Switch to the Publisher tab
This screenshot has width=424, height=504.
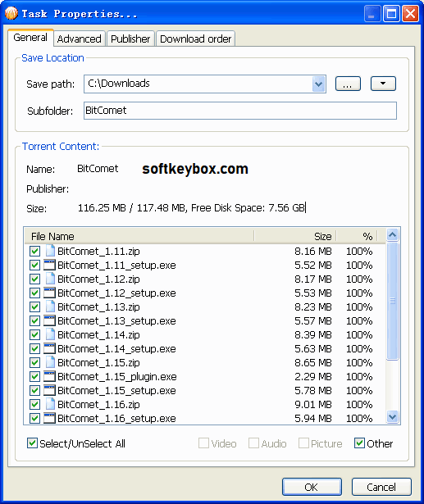[x=130, y=39]
